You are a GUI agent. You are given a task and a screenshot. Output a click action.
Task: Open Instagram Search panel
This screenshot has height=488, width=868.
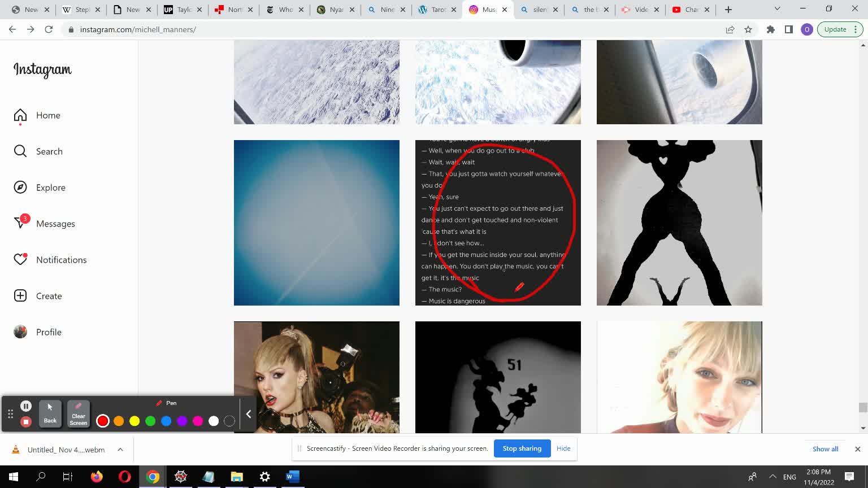click(x=38, y=151)
